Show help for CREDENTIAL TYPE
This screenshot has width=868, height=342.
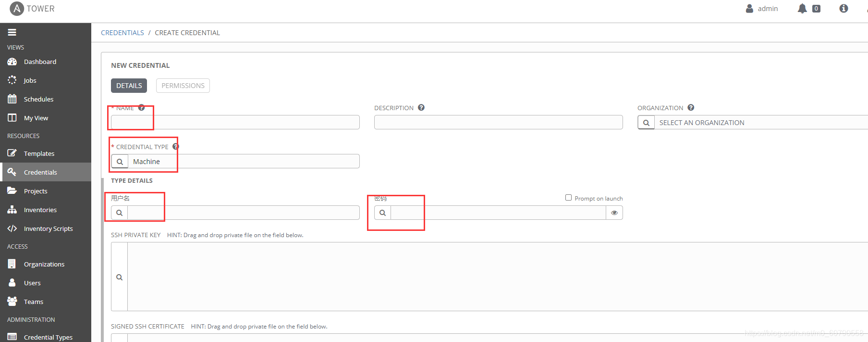(x=176, y=147)
